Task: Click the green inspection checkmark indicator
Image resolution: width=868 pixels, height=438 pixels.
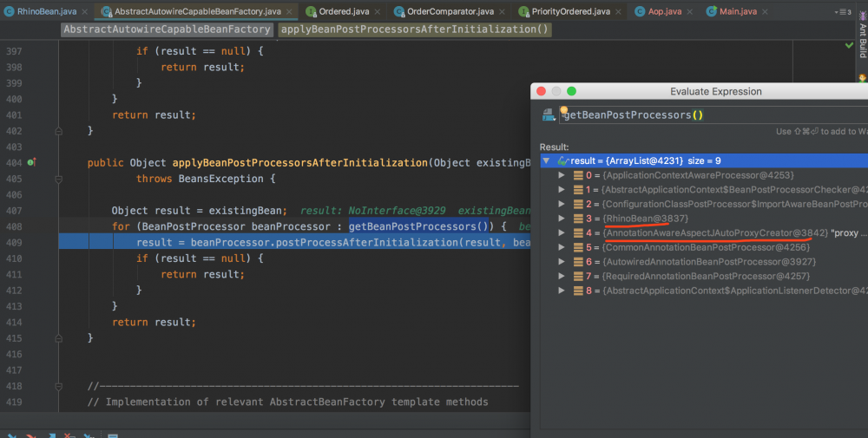Action: pyautogui.click(x=849, y=45)
